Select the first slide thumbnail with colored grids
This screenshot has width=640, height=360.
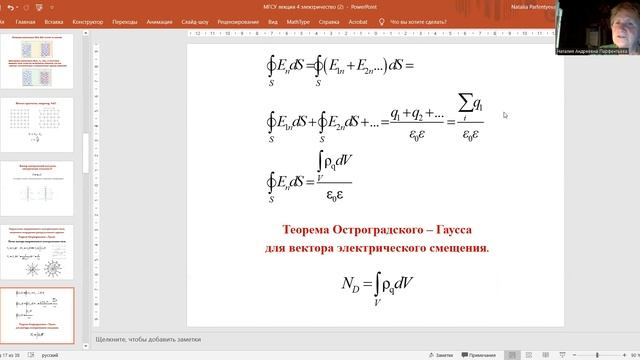click(x=37, y=61)
